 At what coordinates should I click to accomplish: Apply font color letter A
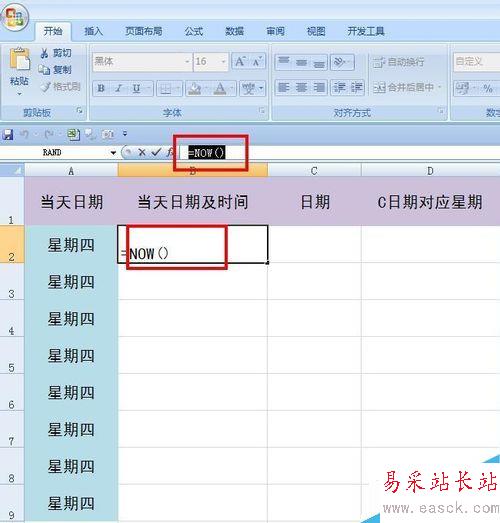[x=220, y=89]
